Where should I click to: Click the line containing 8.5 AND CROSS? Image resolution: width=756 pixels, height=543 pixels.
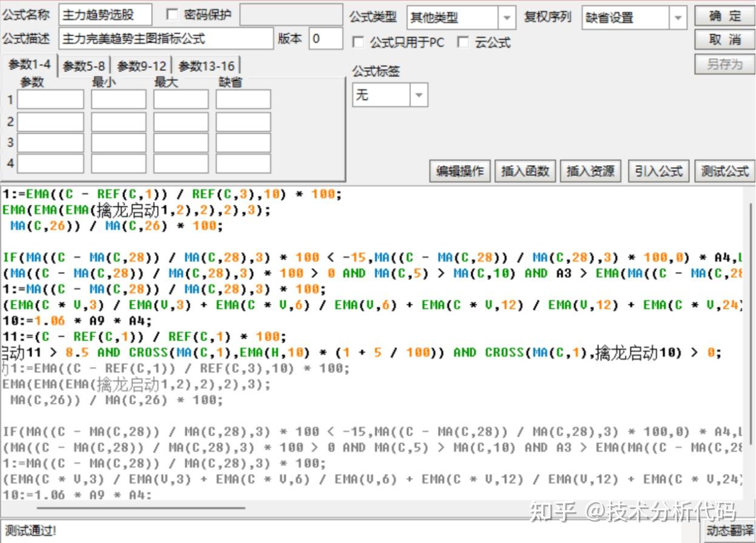[x=362, y=352]
